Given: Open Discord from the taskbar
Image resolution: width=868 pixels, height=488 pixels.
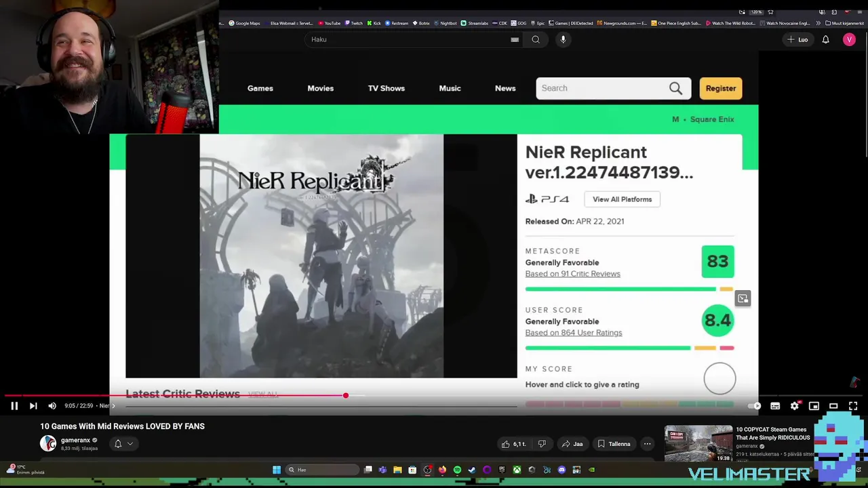Looking at the screenshot, I should (561, 470).
